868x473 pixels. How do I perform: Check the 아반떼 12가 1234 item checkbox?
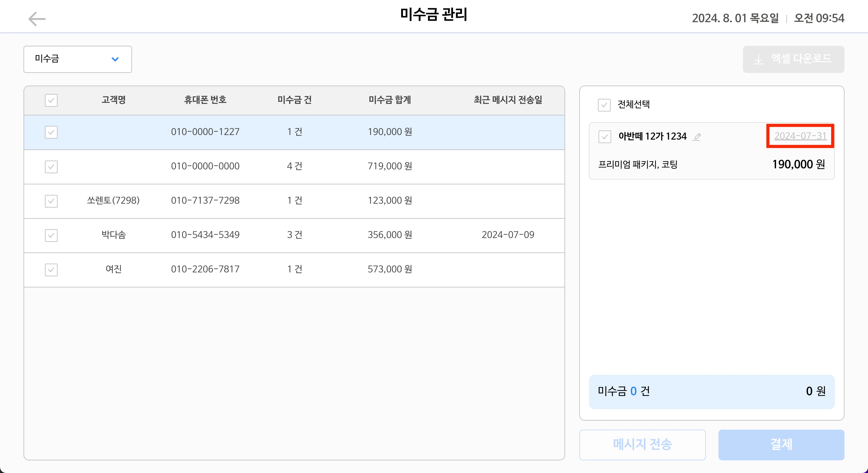pyautogui.click(x=605, y=137)
